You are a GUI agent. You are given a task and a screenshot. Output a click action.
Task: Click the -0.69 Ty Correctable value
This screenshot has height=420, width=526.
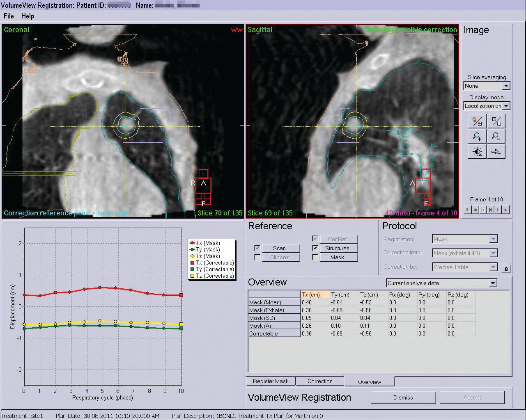pyautogui.click(x=344, y=333)
